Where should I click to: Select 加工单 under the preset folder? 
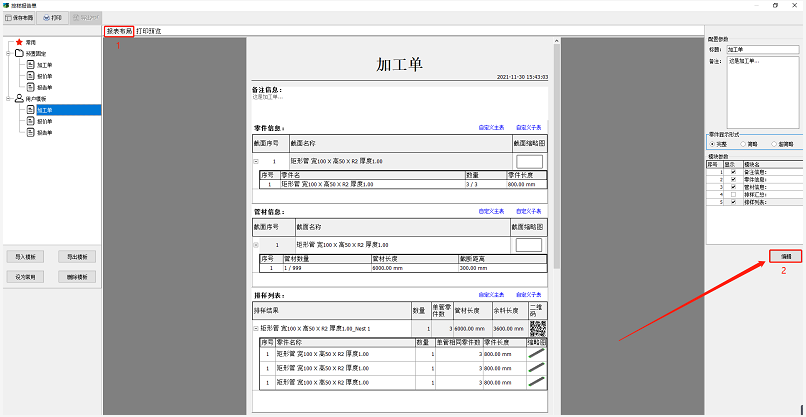pyautogui.click(x=44, y=65)
